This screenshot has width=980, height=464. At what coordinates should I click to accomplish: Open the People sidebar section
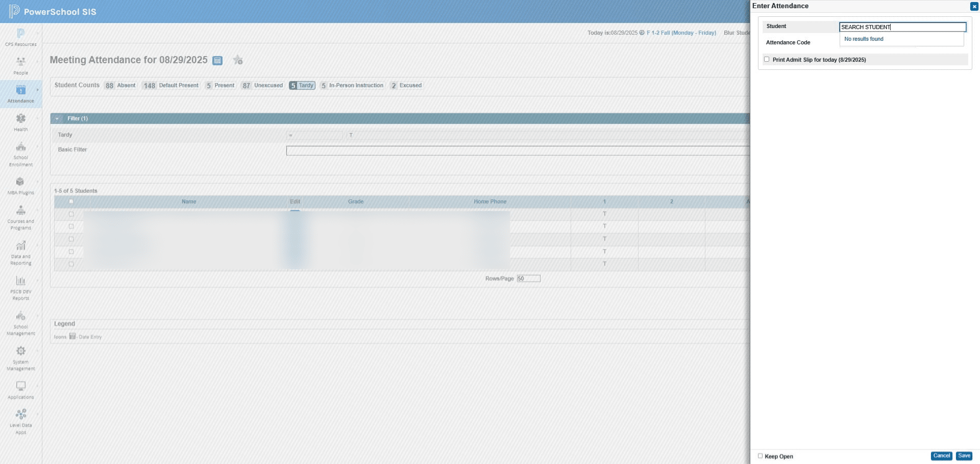21,66
